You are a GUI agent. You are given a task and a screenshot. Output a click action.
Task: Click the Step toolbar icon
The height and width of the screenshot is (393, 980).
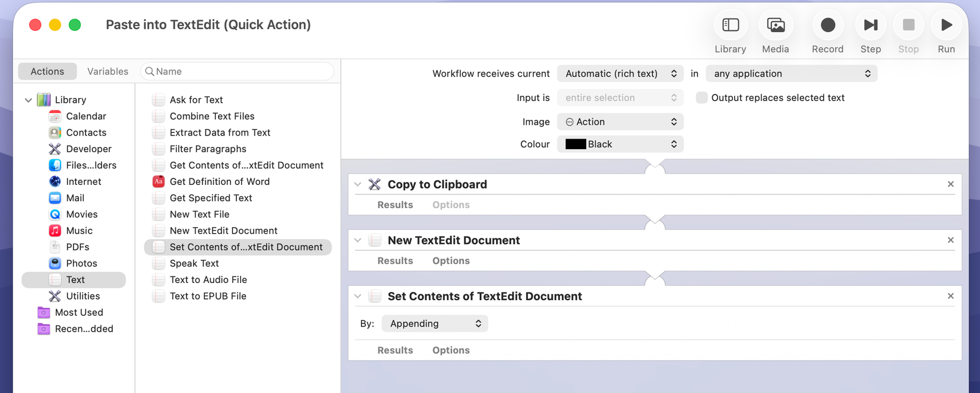pos(871,25)
